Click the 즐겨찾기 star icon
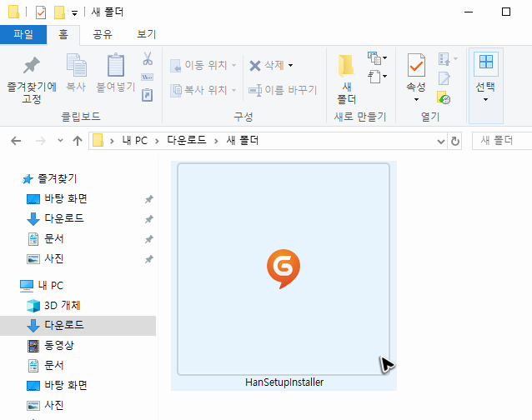The width and height of the screenshot is (532, 420). coord(28,179)
